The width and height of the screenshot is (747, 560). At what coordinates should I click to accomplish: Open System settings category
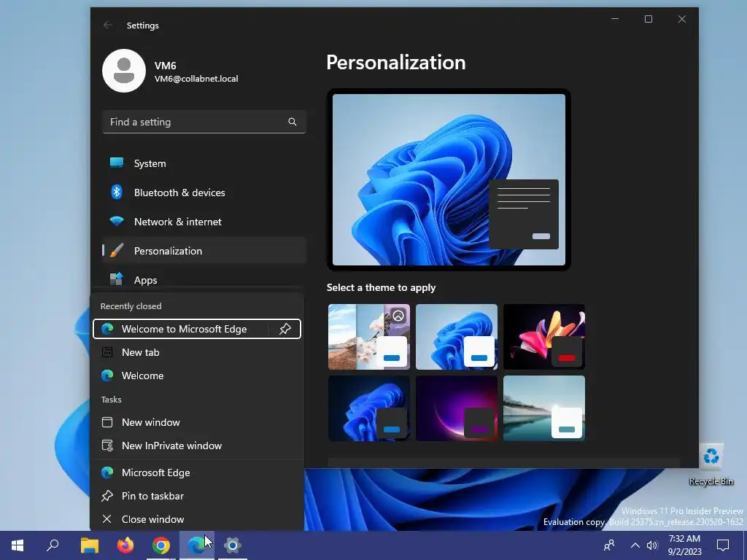click(204, 163)
